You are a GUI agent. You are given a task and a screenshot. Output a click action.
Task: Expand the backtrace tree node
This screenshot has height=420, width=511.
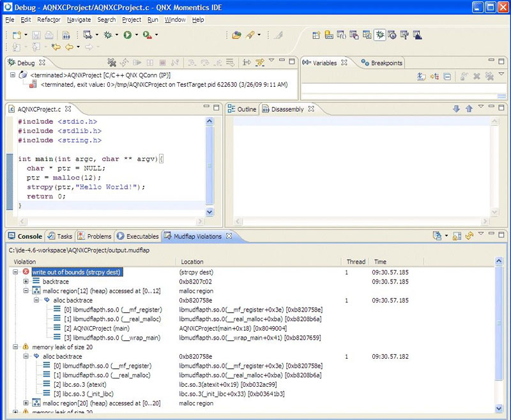26,281
